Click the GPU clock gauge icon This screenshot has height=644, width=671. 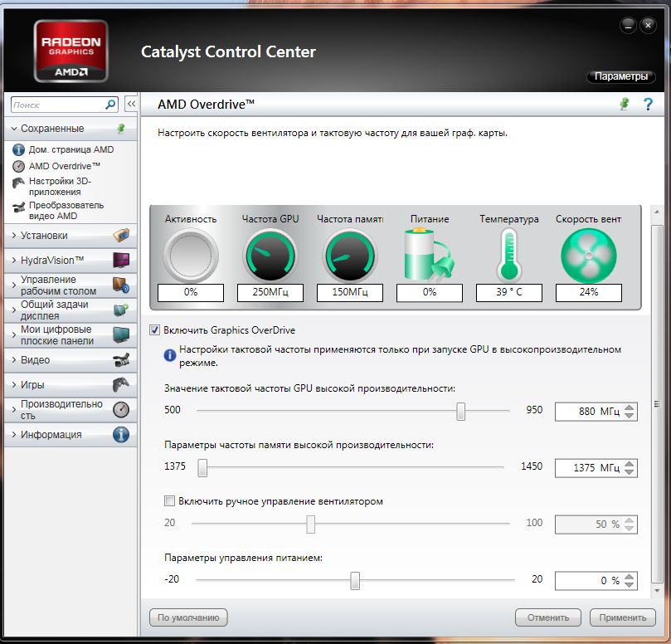click(x=270, y=256)
